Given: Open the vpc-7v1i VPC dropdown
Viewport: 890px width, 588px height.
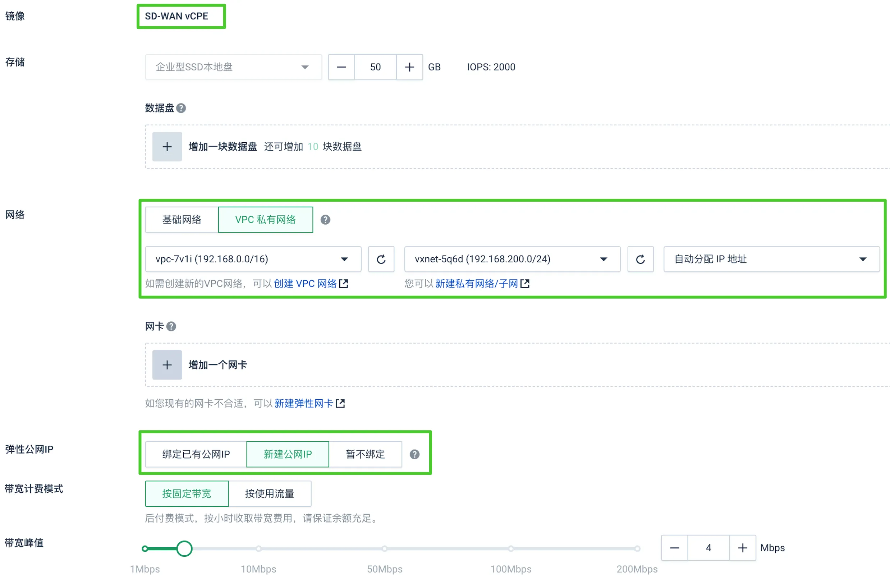Looking at the screenshot, I should (253, 259).
